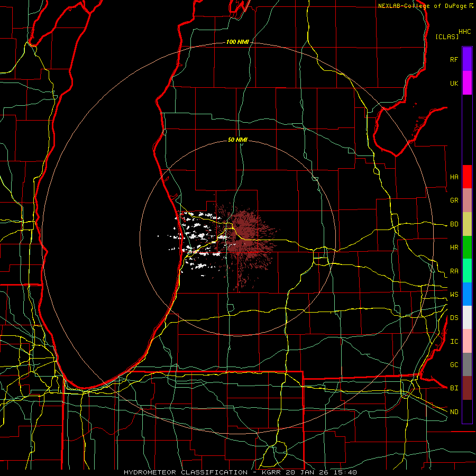Click the "50 NMI" range ring label
Viewport: 476px width, 476px height.
[x=237, y=140]
